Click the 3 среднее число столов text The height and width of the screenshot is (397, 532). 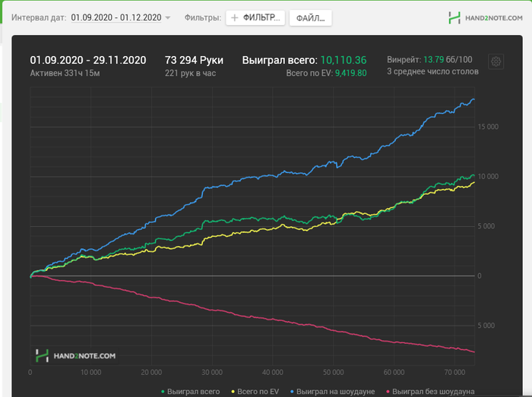432,71
